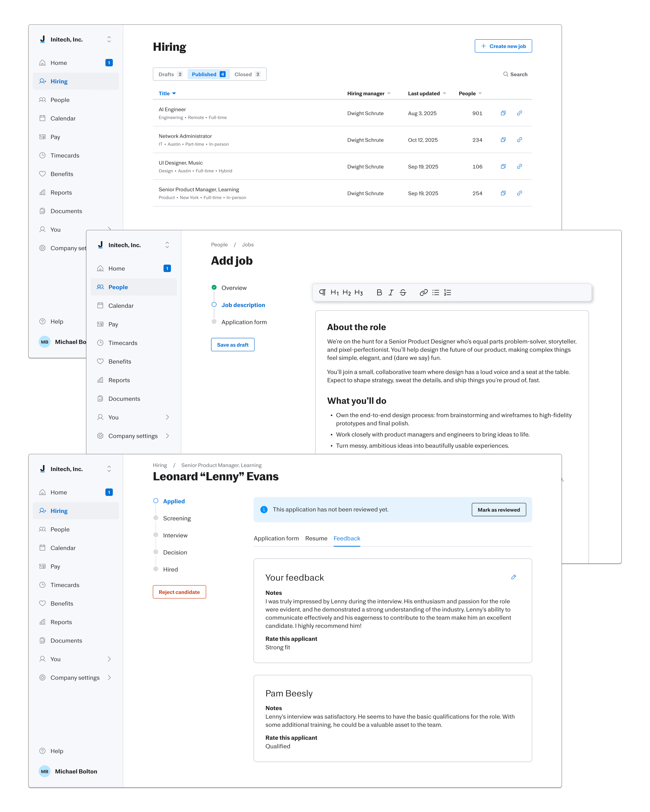Open Documents in the Add job sidebar
This screenshot has height=812, width=650.
click(x=134, y=398)
